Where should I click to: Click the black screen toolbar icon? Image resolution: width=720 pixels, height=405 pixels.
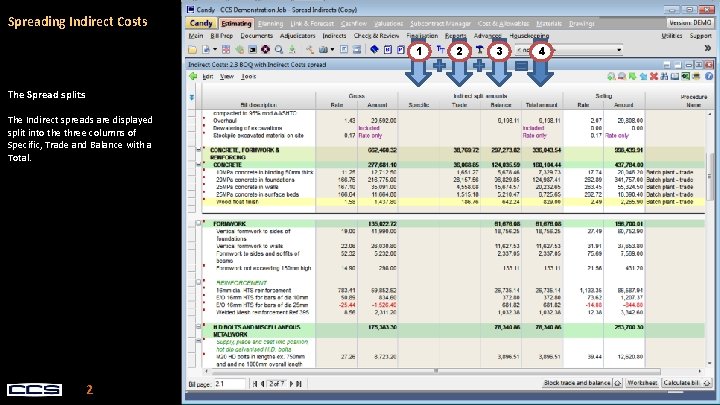(252, 50)
